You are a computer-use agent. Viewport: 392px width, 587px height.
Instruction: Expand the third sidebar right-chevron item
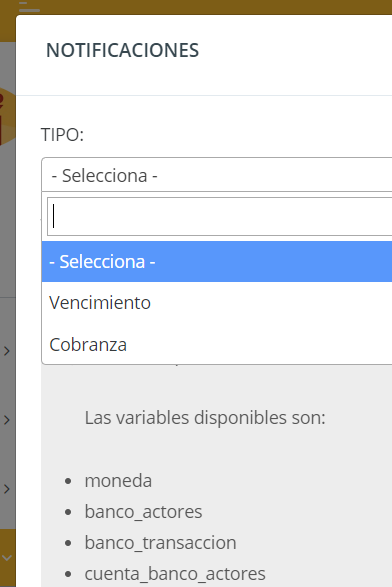pos(7,489)
